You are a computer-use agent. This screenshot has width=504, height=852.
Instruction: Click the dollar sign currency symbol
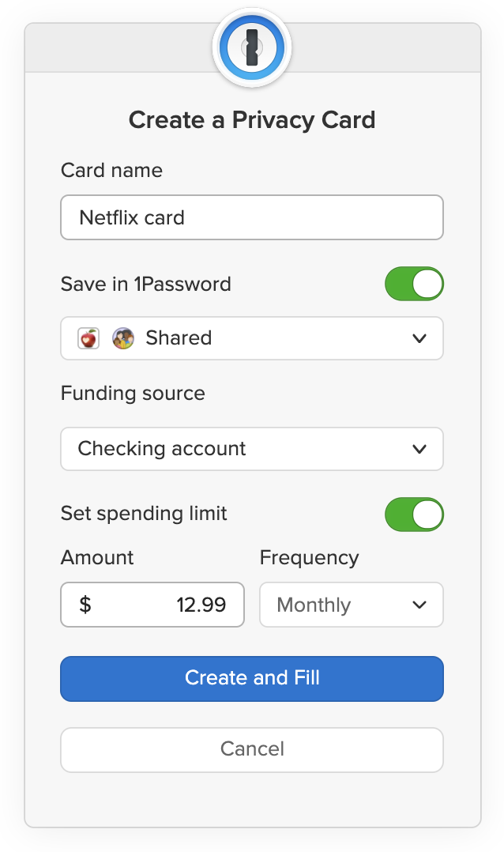[84, 605]
